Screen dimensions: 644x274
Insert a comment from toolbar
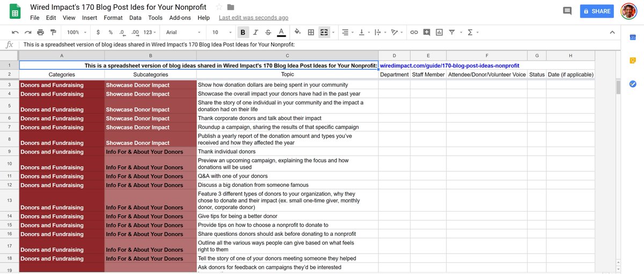(427, 32)
